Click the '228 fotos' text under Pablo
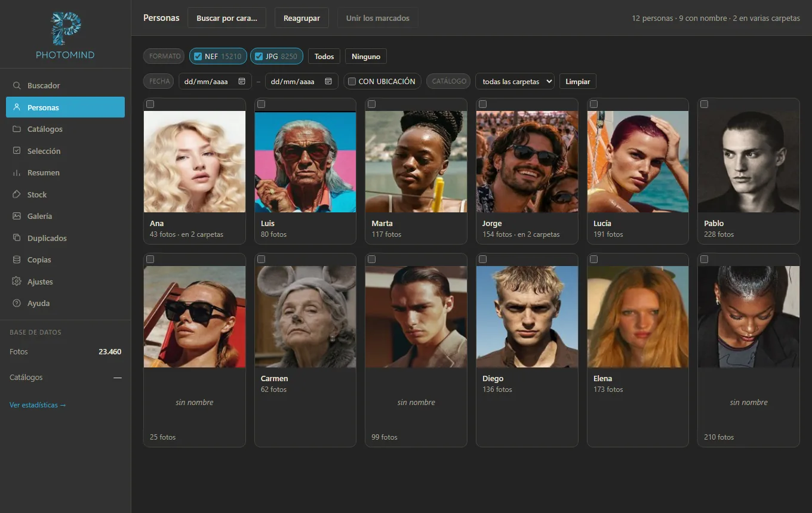Image resolution: width=812 pixels, height=513 pixels. (719, 234)
